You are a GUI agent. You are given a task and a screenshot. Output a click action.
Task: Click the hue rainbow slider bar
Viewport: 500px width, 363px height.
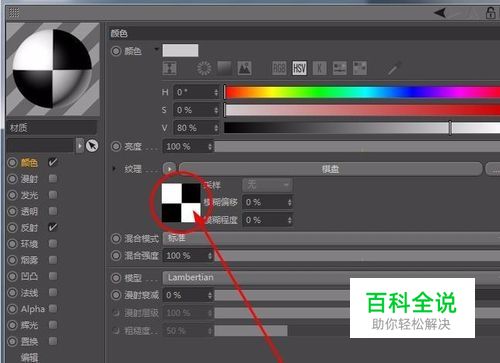pos(362,92)
